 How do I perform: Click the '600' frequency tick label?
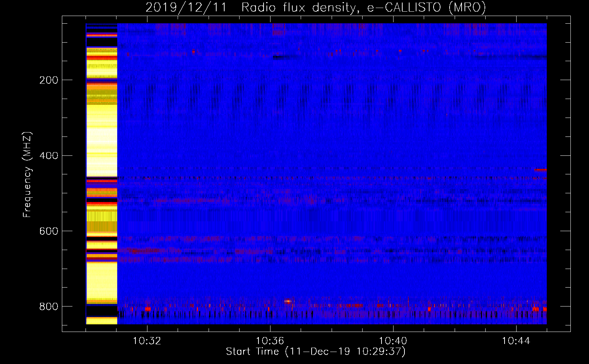[49, 232]
